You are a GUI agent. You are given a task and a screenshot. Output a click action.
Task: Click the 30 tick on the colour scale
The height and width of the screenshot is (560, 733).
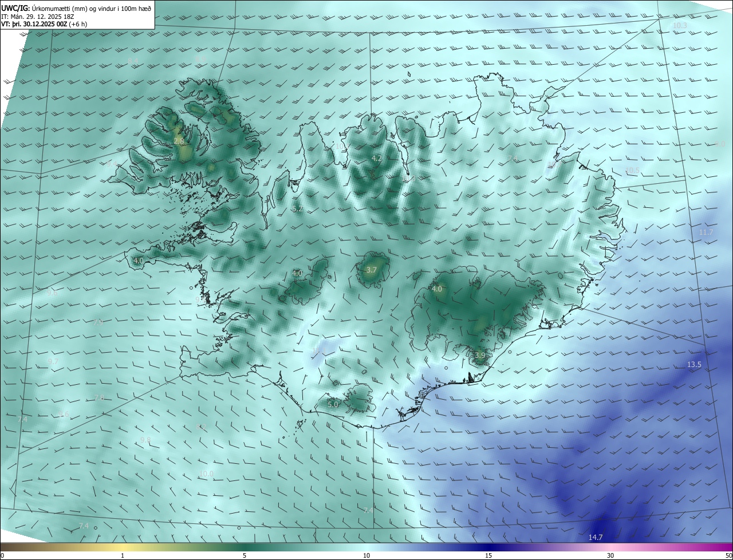tap(610, 555)
